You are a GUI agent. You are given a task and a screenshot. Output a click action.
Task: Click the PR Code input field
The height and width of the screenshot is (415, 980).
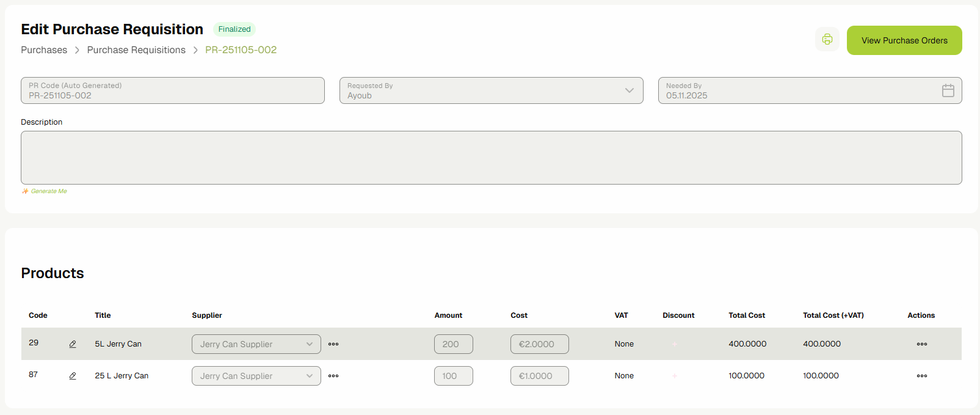pos(172,90)
